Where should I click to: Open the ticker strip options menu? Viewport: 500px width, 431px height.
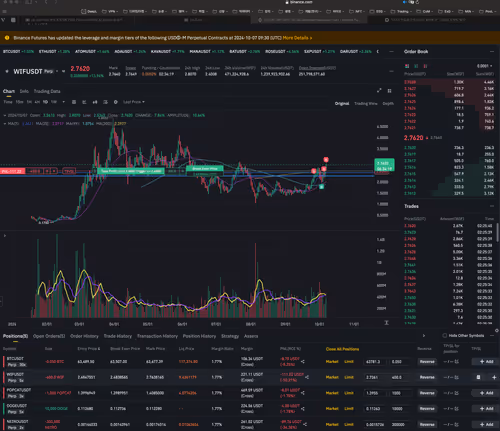coord(391,52)
